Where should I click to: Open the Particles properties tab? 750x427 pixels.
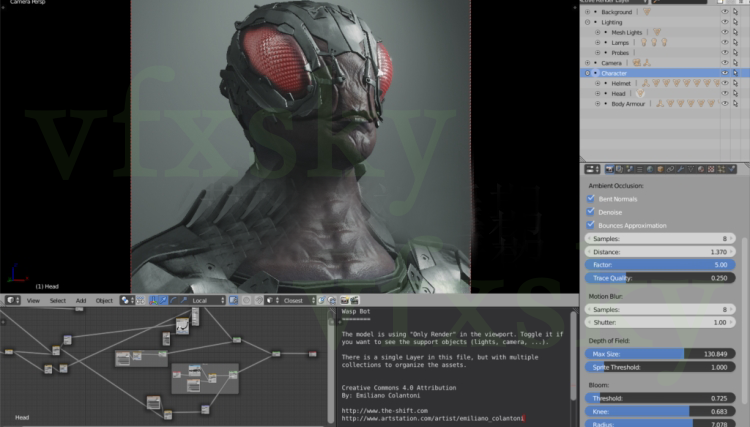(x=721, y=169)
